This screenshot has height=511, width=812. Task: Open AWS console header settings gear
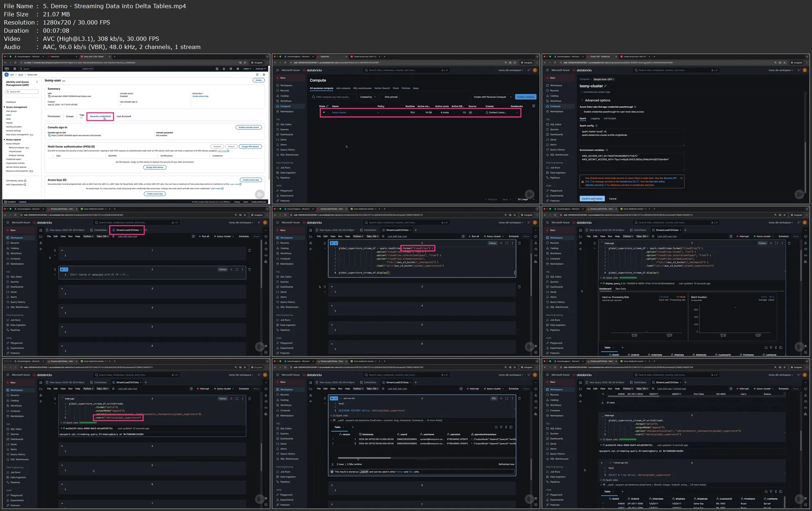click(238, 69)
